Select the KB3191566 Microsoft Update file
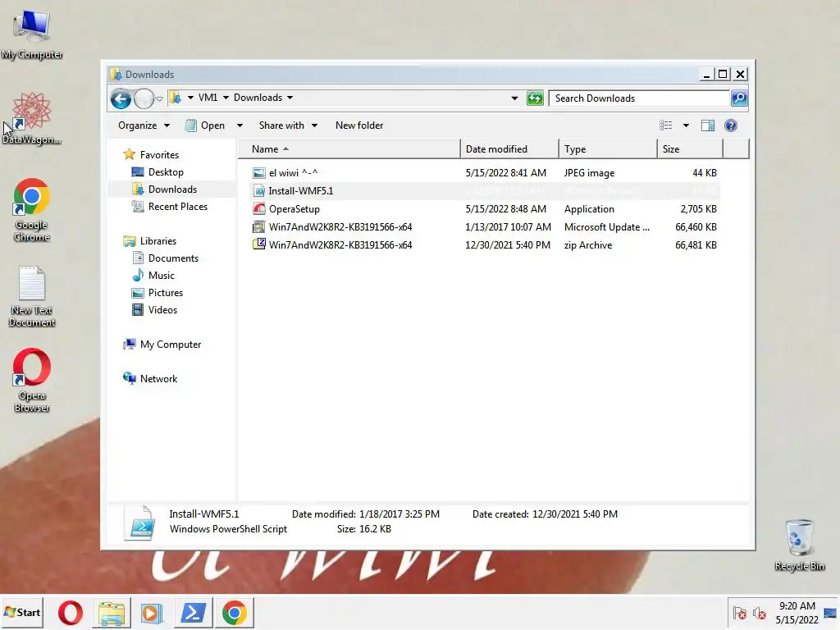This screenshot has height=630, width=840. (485, 227)
